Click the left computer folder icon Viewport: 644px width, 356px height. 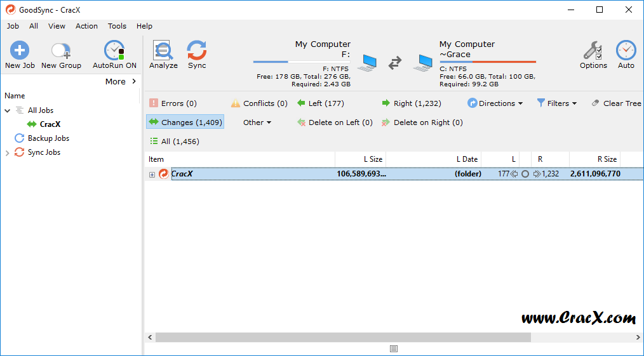pos(366,63)
